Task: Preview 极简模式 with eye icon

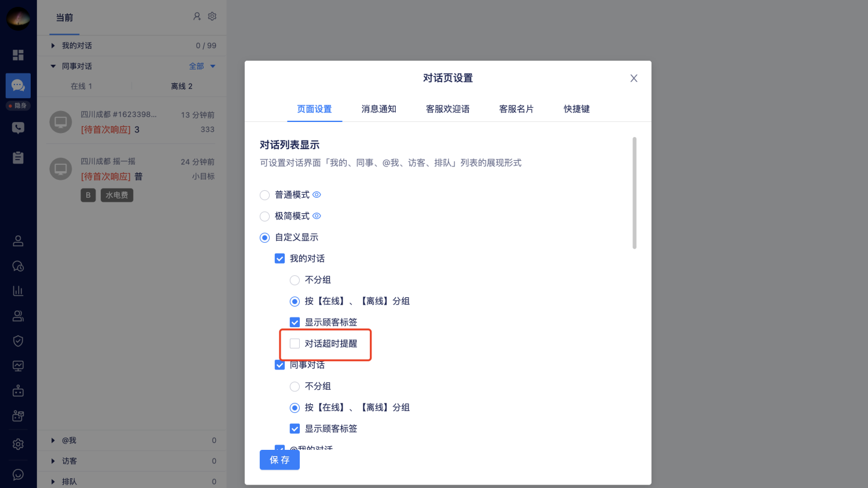Action: click(317, 216)
